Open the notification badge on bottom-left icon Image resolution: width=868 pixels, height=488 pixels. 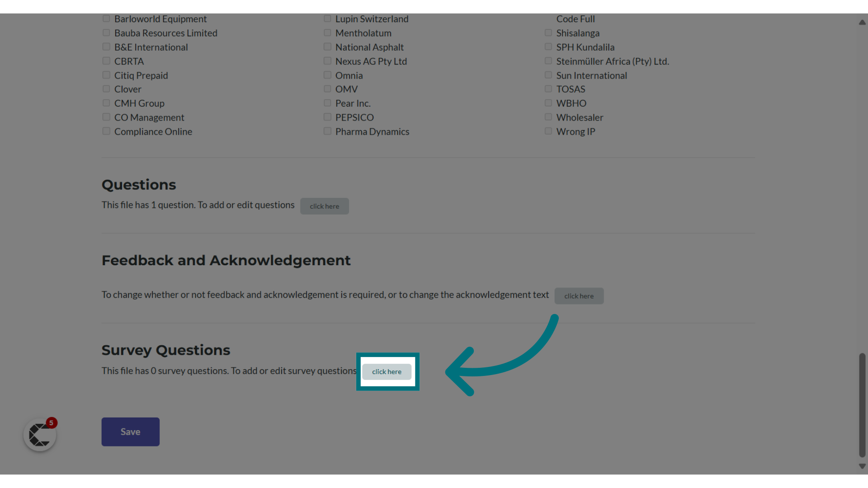[x=51, y=423]
